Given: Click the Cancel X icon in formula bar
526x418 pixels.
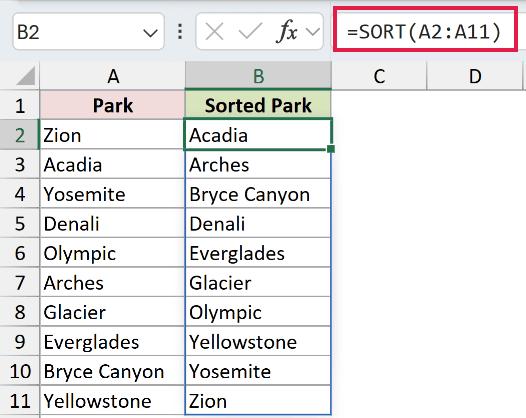Looking at the screenshot, I should point(214,33).
